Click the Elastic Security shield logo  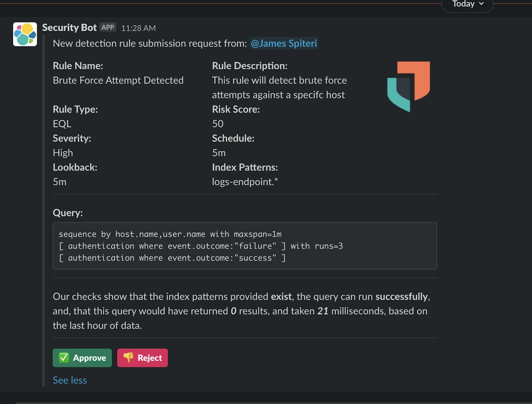[408, 86]
